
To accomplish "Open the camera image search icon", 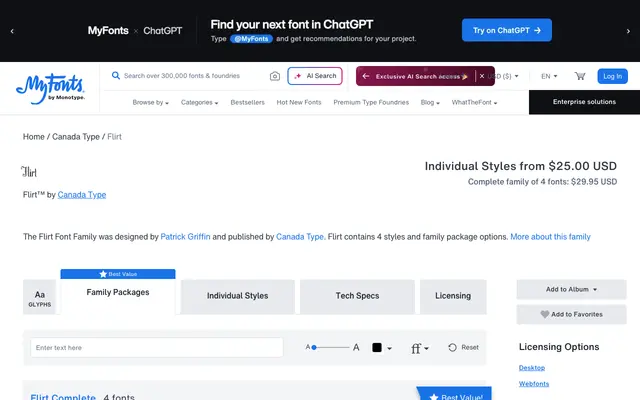I will point(275,76).
